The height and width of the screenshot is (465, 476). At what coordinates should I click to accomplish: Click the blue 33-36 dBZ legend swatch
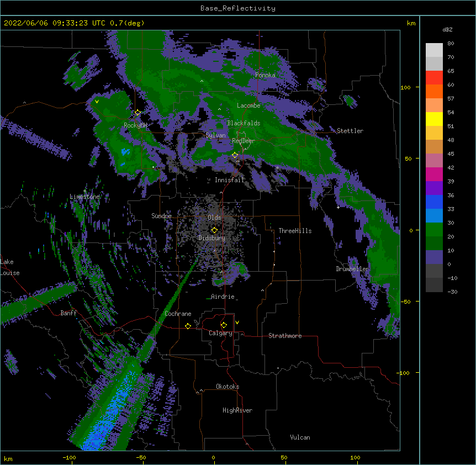tap(434, 202)
